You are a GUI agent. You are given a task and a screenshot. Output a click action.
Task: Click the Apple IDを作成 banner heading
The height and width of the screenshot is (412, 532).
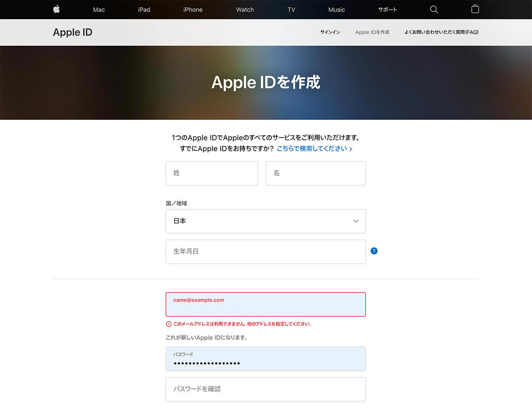(266, 82)
